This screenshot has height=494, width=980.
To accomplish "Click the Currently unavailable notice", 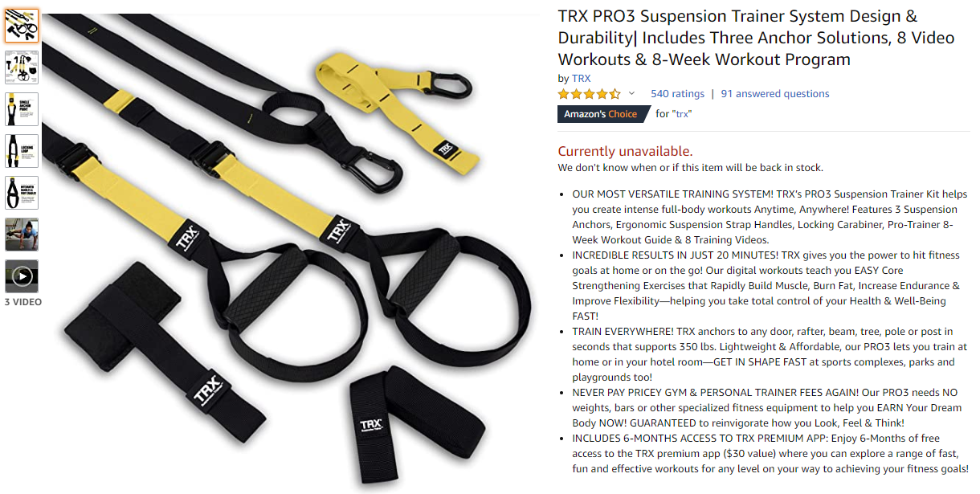I will coord(625,151).
